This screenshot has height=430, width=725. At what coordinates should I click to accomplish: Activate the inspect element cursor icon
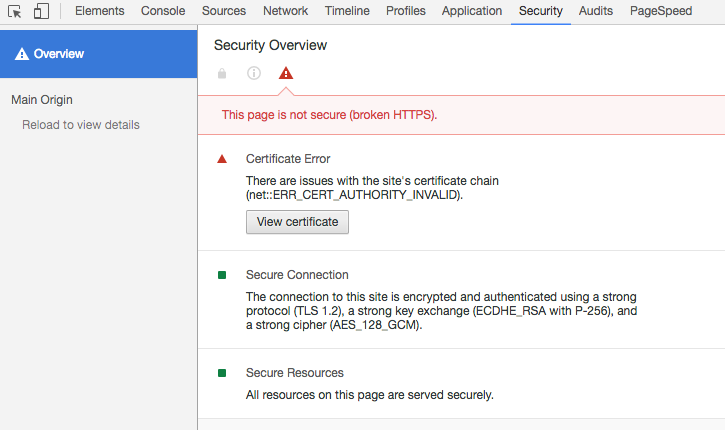pyautogui.click(x=15, y=11)
